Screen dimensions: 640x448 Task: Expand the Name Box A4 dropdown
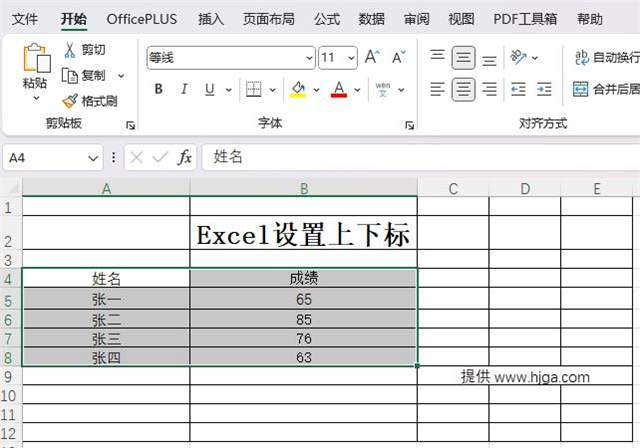click(x=93, y=158)
